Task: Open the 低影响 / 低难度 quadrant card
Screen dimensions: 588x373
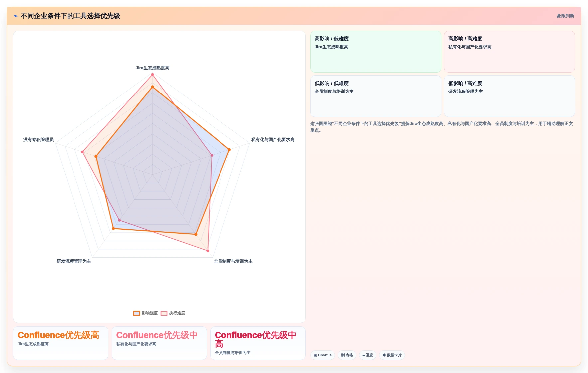Action: click(x=376, y=96)
